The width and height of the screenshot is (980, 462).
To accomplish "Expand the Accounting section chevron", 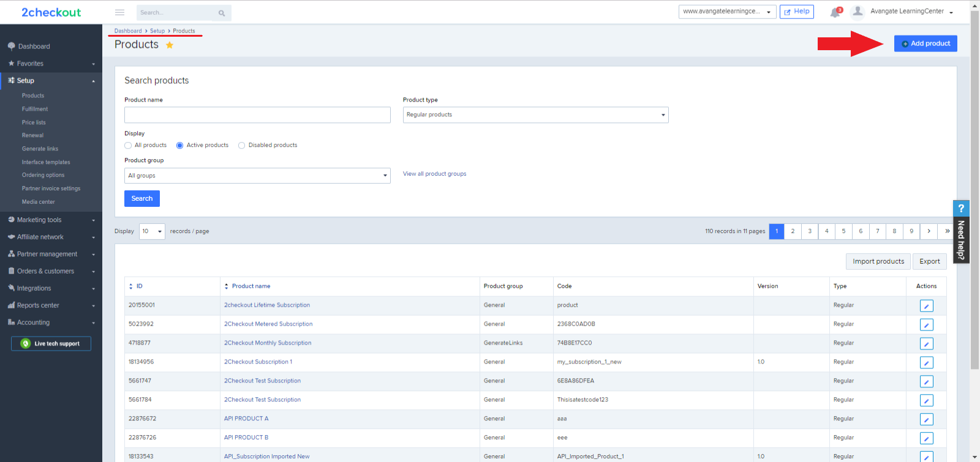I will (x=94, y=323).
